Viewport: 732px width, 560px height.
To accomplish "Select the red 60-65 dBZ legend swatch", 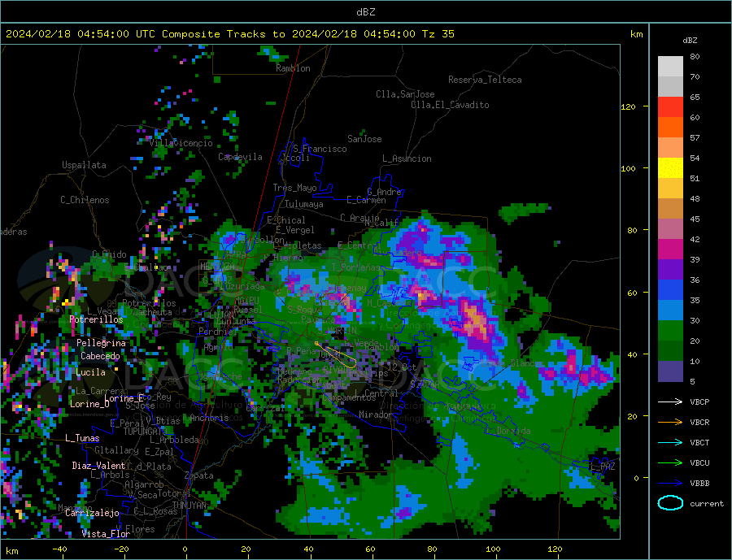I will pos(670,106).
